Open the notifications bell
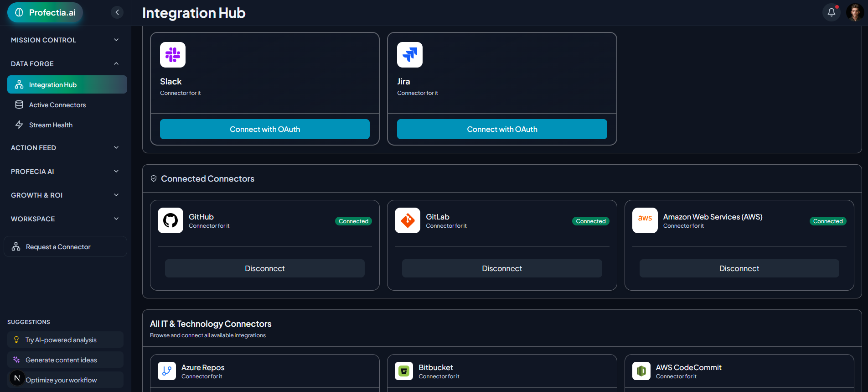The image size is (868, 392). coord(832,12)
